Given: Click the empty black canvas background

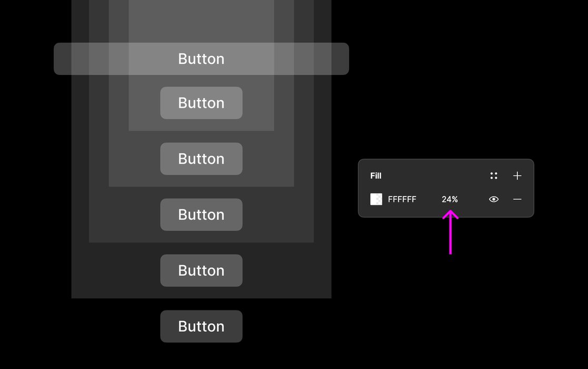Looking at the screenshot, I should click(448, 316).
